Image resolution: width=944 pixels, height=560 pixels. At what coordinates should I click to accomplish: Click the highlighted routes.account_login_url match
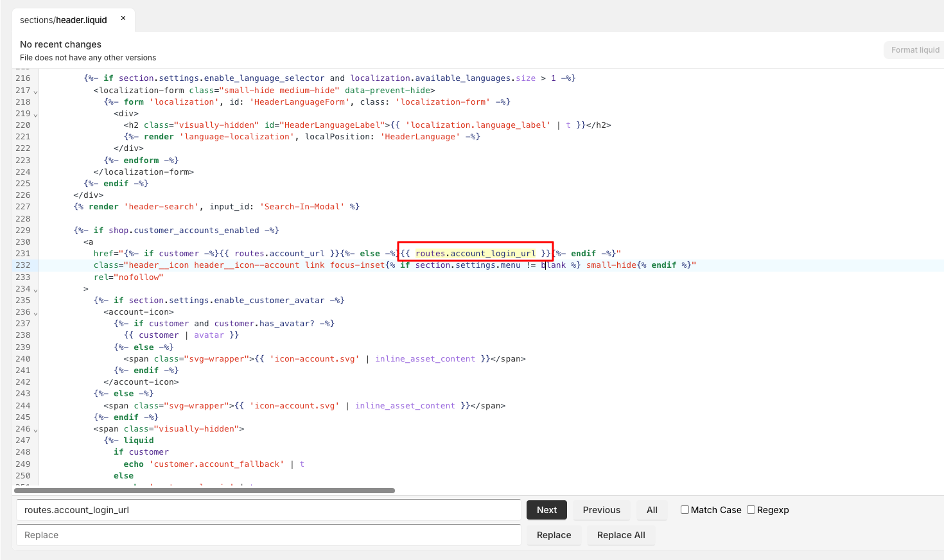(x=475, y=254)
